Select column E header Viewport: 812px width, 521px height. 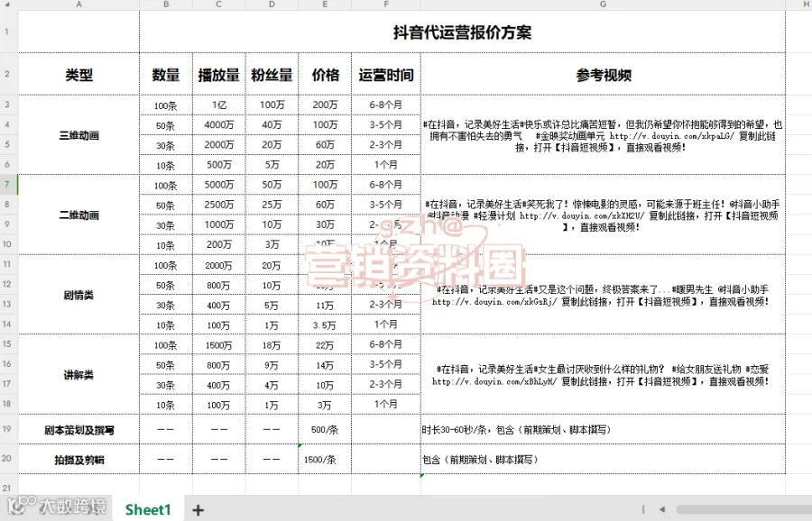(325, 5)
